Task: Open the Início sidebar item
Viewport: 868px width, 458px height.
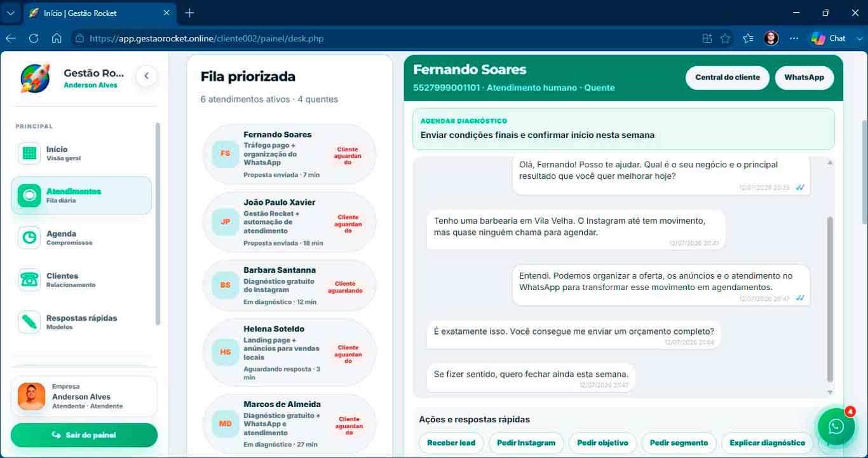Action: pos(81,153)
